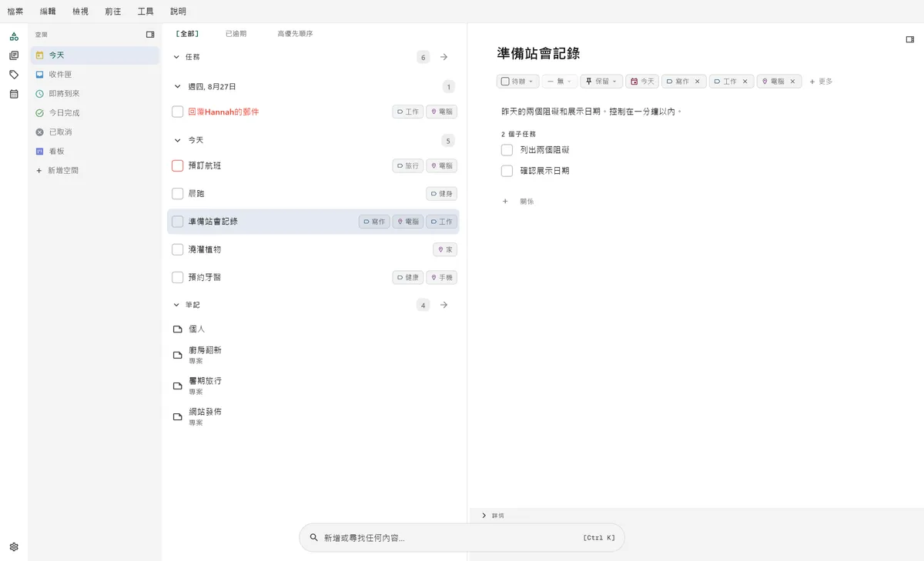Remove the 工作 tag with its X

click(x=745, y=82)
